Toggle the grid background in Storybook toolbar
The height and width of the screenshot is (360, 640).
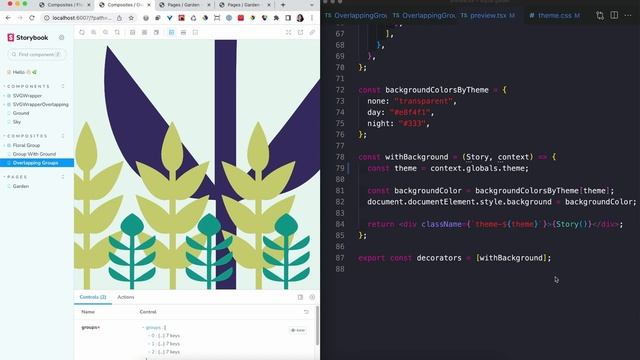pyautogui.click(x=144, y=32)
